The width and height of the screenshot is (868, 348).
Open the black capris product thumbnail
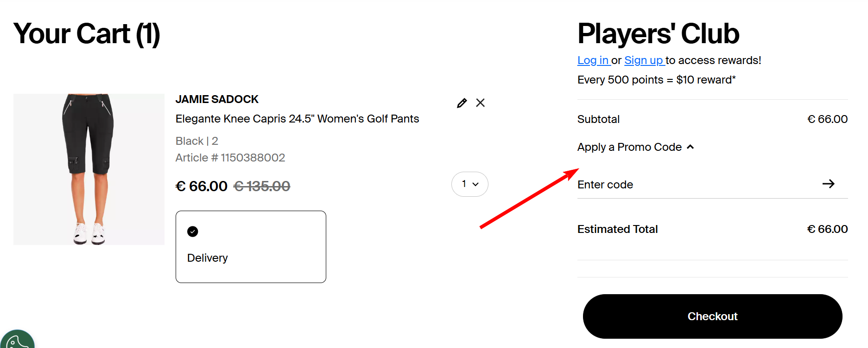pos(89,169)
